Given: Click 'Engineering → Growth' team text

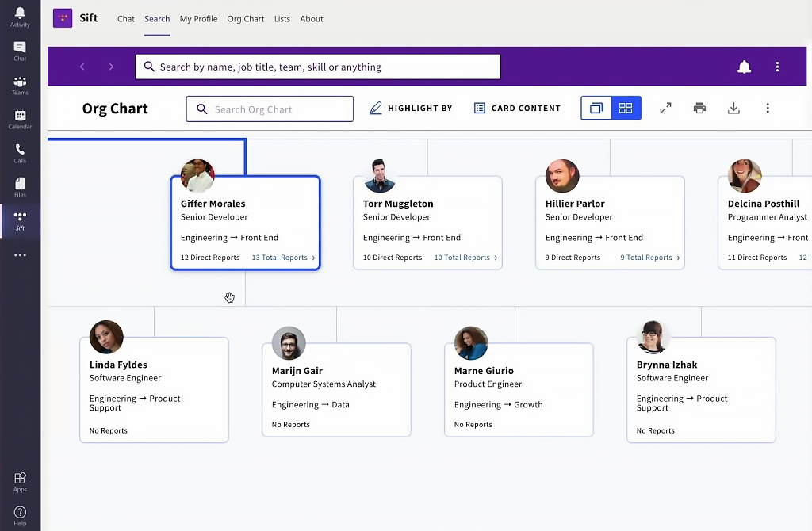Looking at the screenshot, I should (498, 405).
